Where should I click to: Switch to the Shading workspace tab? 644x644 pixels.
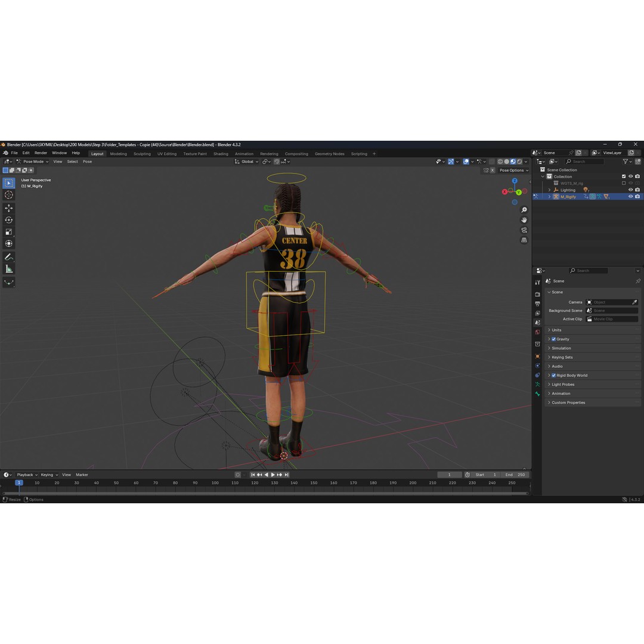point(221,154)
